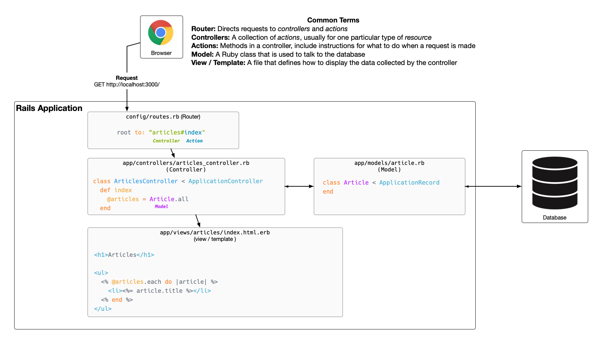The image size is (602, 364).
Task: Select the arrow from Model to Database
Action: [493, 186]
